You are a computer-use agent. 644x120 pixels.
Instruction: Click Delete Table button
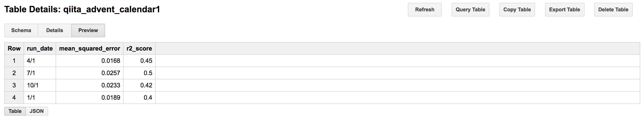613,10
